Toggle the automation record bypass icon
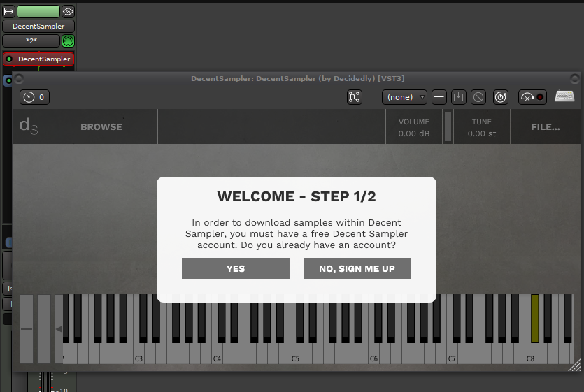Screen dimensions: 584x392 (x=532, y=97)
